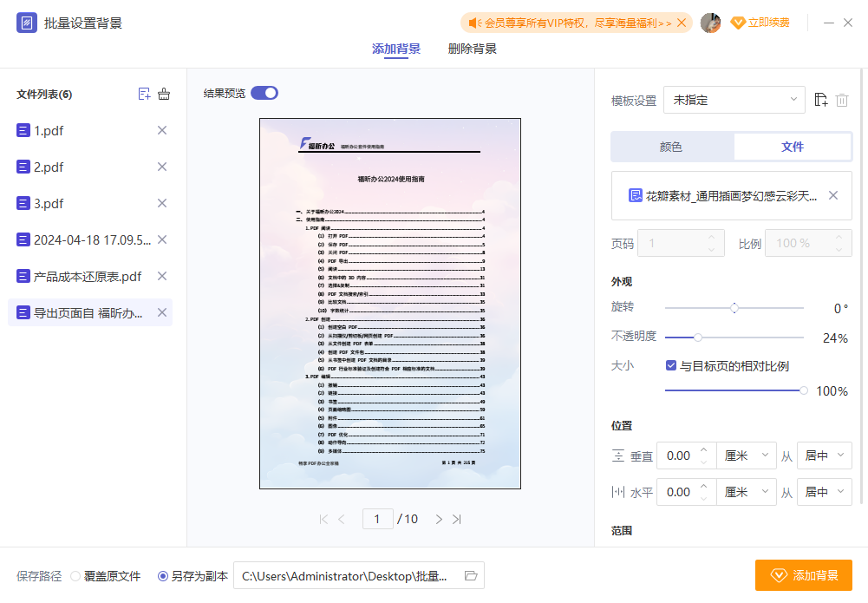868x603 pixels.
Task: Open the 垂直 alignment 居中 dropdown
Action: 825,456
